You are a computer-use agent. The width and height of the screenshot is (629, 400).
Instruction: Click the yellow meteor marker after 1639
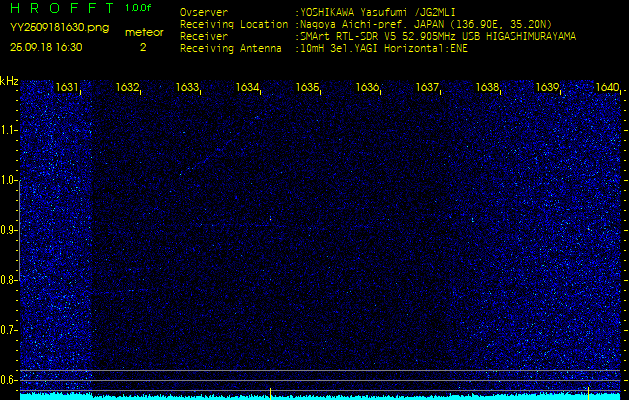(588, 394)
